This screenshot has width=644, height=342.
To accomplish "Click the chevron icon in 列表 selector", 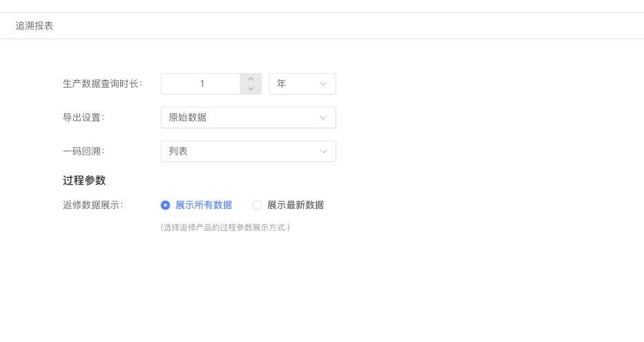I will tap(323, 151).
